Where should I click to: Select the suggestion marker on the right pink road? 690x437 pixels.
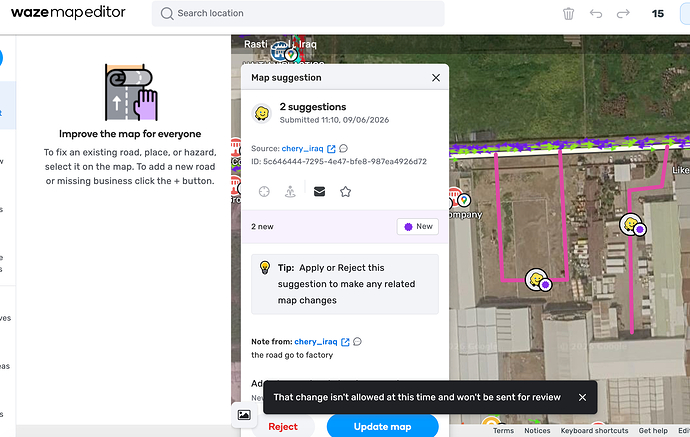point(632,224)
